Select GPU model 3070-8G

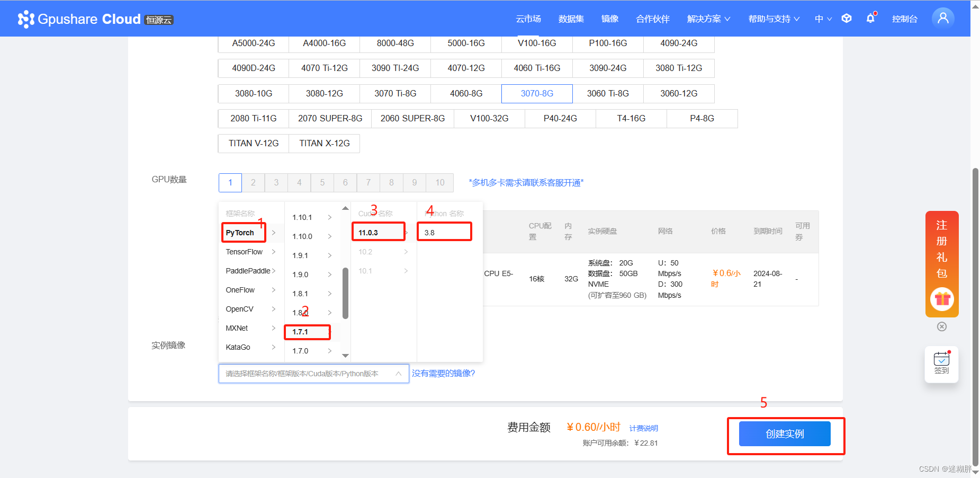(537, 93)
